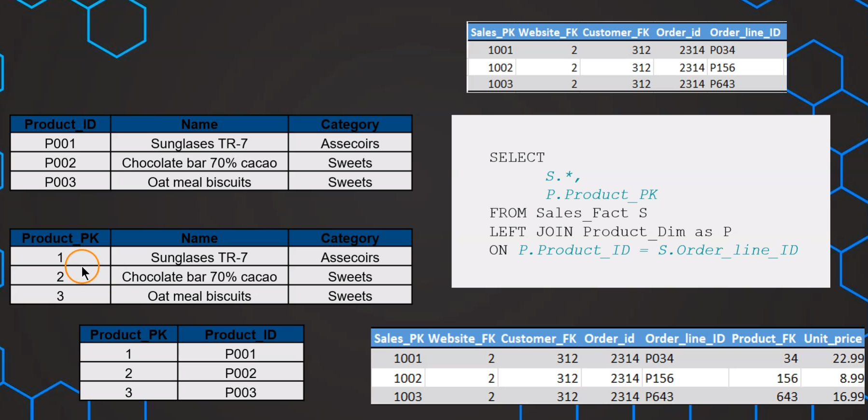
Task: Click Product_PK value 3 beside Oat meal biscuits
Action: pyautogui.click(x=60, y=296)
